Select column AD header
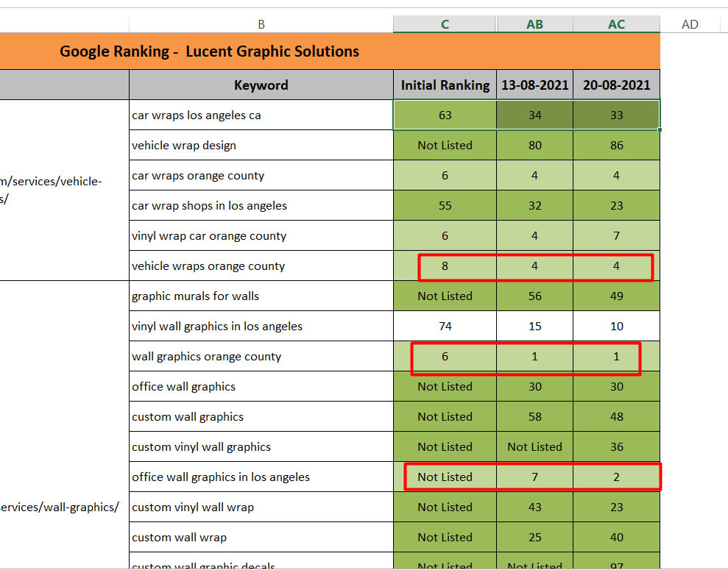728x570 pixels. [x=690, y=24]
